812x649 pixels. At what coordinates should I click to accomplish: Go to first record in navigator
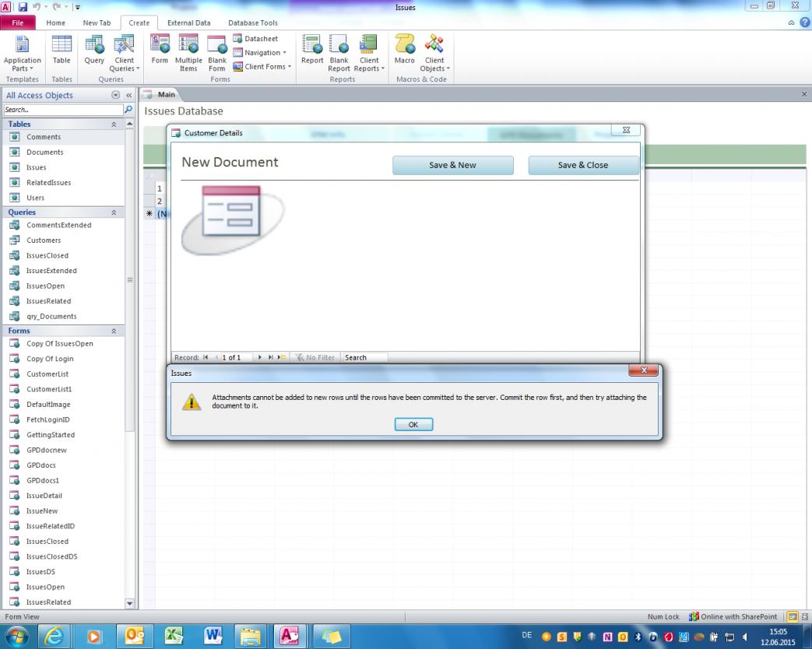(x=206, y=357)
